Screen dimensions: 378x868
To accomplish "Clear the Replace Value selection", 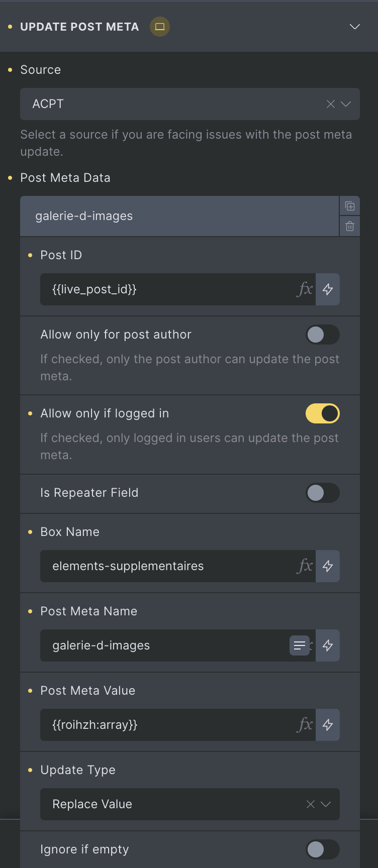I will click(x=311, y=804).
